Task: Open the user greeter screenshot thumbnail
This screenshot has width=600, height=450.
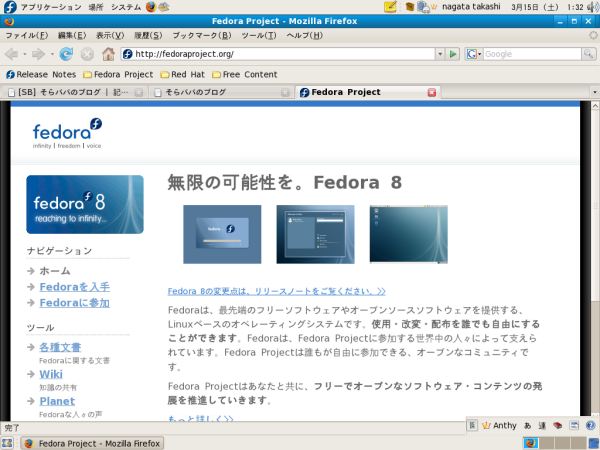Action: [316, 234]
